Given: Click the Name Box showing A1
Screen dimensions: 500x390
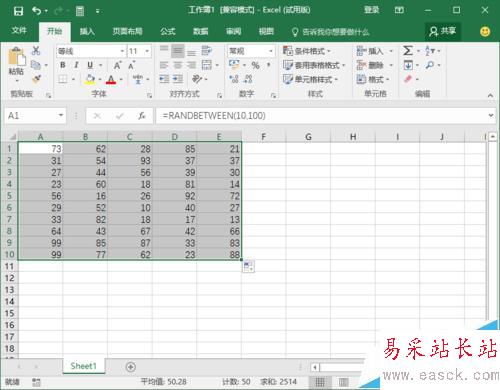Looking at the screenshot, I should (35, 116).
